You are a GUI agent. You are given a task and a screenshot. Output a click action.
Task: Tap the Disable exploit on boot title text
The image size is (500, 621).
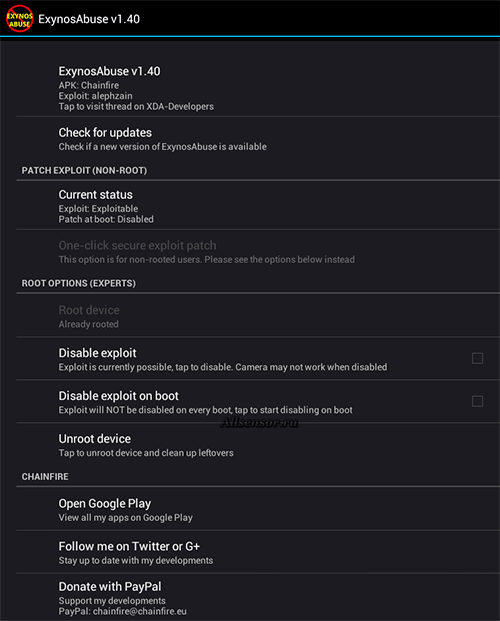pos(118,396)
